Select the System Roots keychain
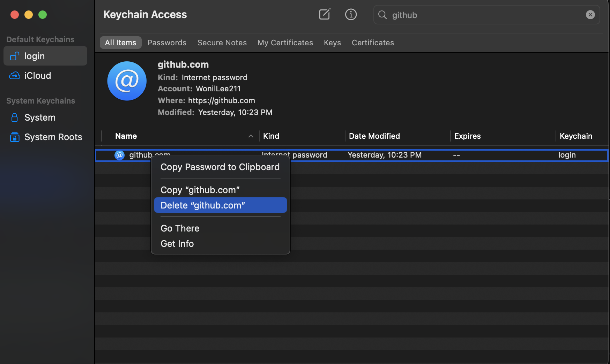The height and width of the screenshot is (364, 610). pos(45,137)
